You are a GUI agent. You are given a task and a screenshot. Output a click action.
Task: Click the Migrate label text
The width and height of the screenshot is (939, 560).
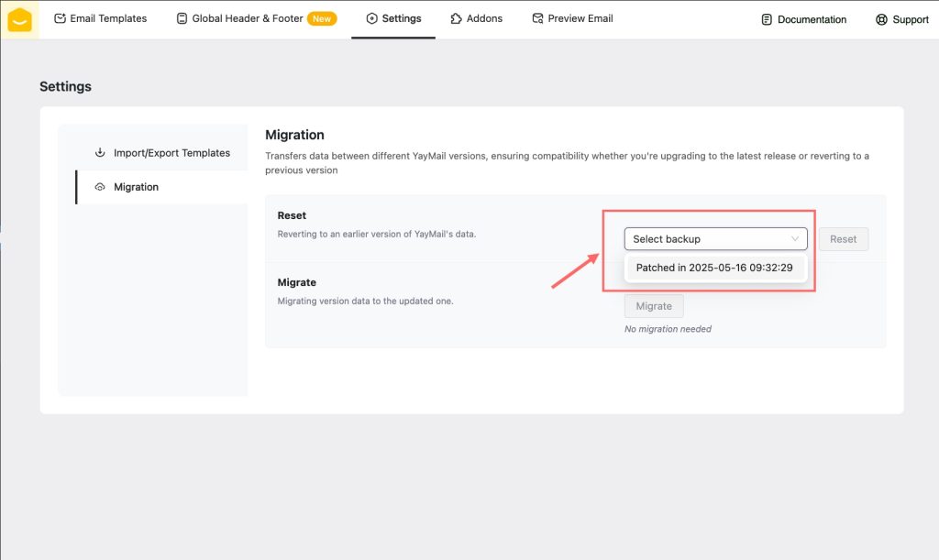(296, 282)
